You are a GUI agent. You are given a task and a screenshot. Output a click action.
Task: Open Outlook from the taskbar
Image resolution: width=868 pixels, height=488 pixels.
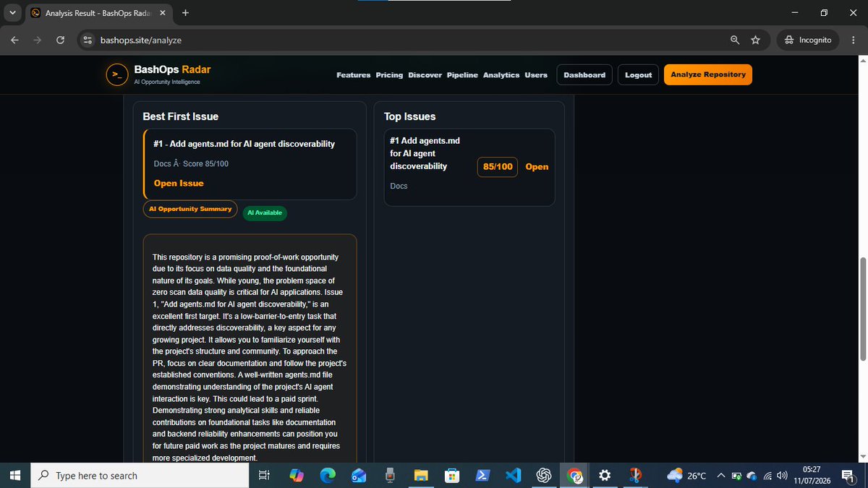click(x=359, y=475)
